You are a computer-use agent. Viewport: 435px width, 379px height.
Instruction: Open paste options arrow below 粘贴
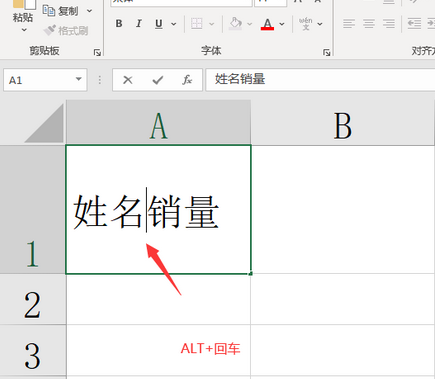(x=24, y=30)
